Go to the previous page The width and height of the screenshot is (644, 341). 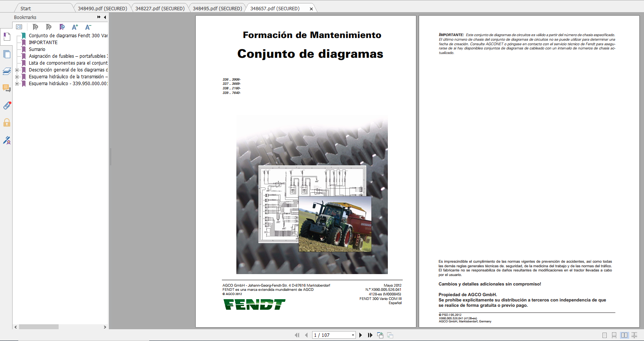point(306,335)
